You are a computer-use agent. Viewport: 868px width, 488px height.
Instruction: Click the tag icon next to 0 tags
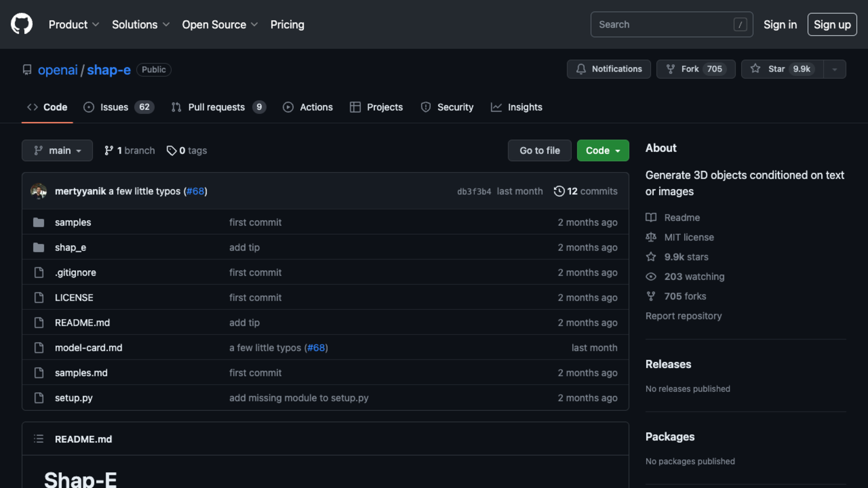(x=172, y=150)
